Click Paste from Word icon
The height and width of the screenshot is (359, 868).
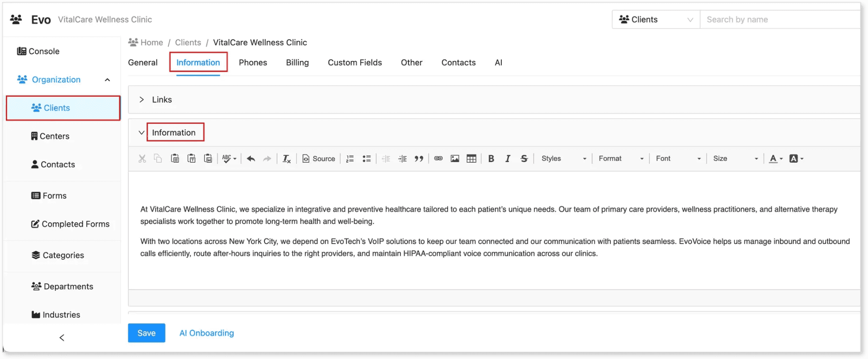click(x=208, y=159)
